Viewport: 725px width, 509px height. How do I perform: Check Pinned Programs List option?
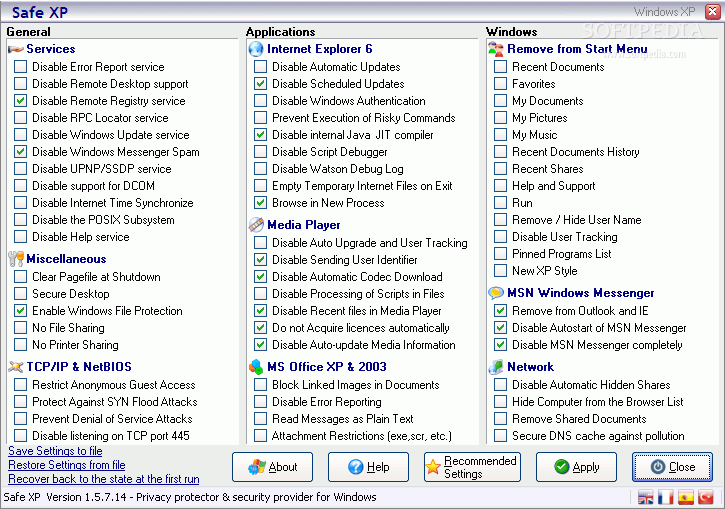(x=500, y=254)
